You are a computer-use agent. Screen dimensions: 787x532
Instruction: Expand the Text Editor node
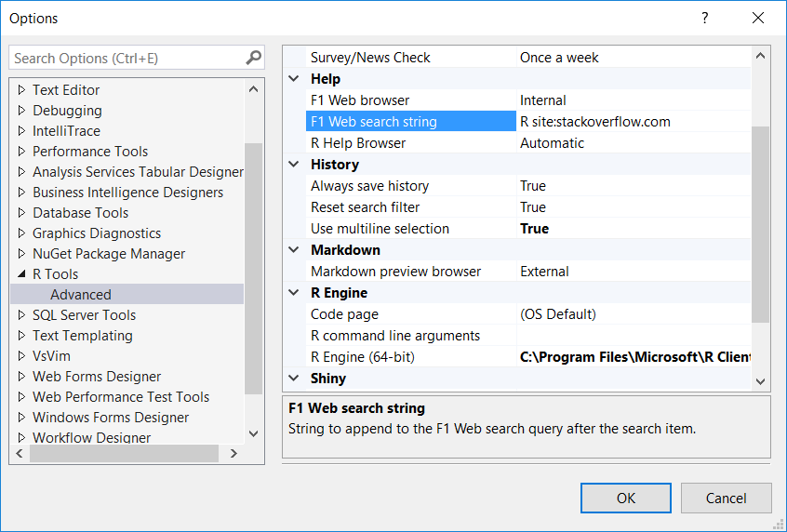point(21,90)
